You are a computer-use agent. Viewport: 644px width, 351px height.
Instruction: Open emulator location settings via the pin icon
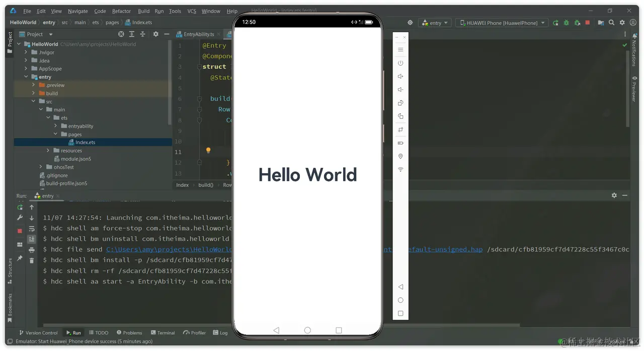pos(400,157)
